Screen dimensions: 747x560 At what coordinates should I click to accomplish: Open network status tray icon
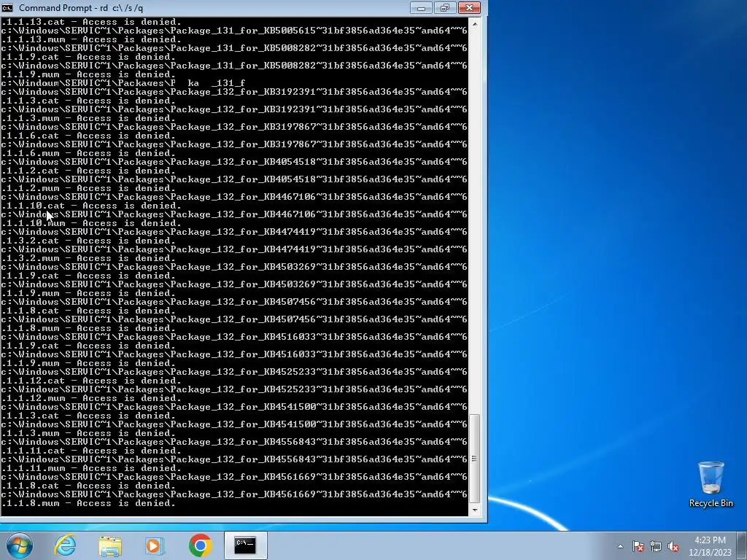[x=656, y=546]
